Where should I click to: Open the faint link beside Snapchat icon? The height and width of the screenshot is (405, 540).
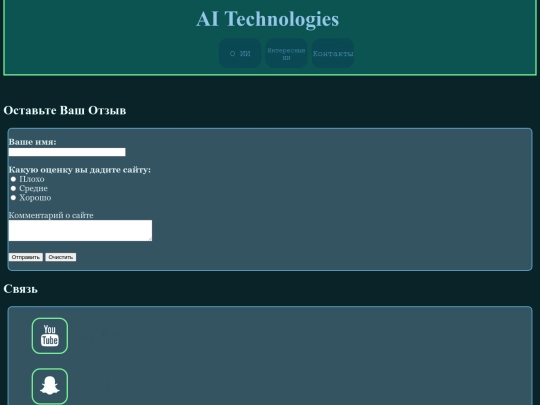coord(94,386)
